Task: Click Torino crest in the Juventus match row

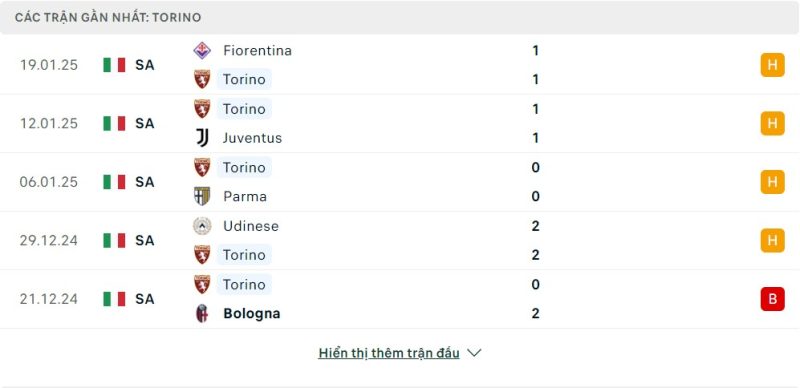Action: tap(202, 109)
